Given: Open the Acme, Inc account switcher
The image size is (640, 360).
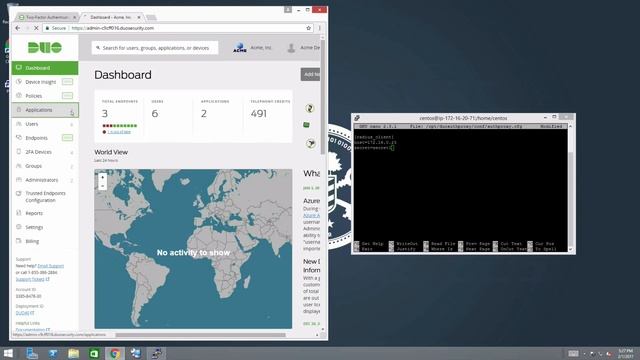Looking at the screenshot, I should tap(252, 48).
